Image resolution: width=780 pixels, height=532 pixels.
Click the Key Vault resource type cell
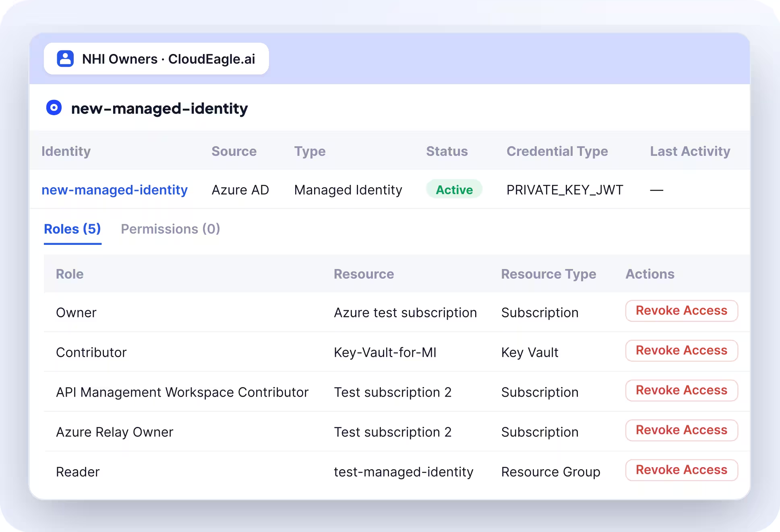click(x=530, y=352)
